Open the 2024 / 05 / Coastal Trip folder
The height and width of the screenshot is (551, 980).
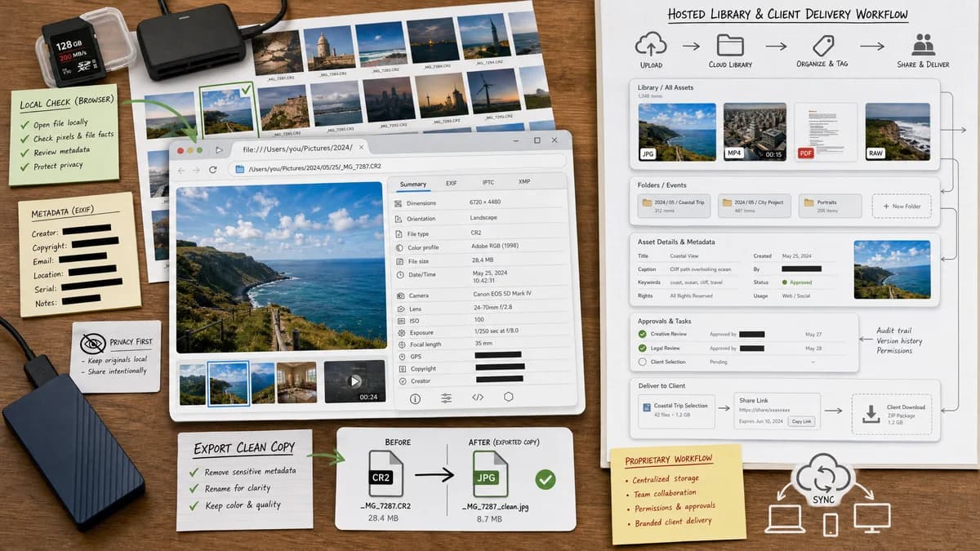(x=673, y=206)
